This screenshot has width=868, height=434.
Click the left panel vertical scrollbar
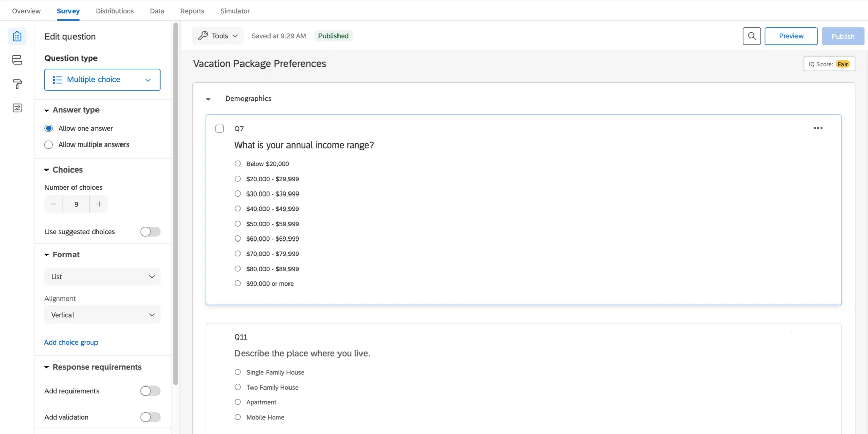click(176, 204)
